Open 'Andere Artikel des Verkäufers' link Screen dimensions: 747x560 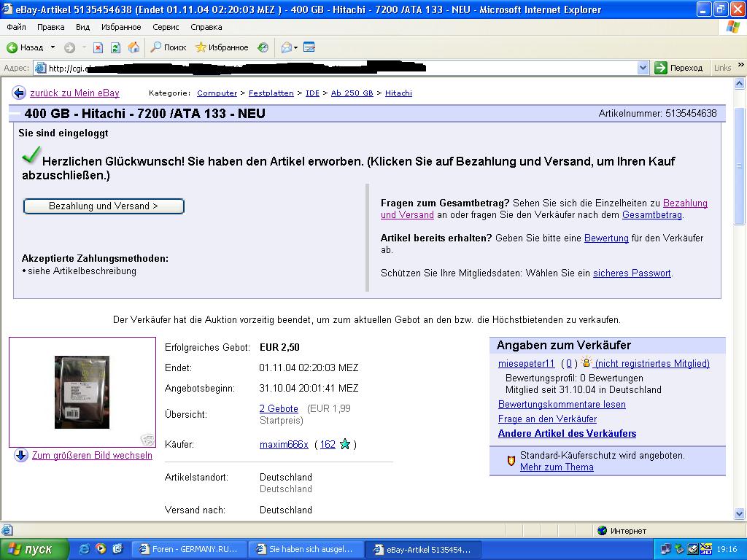pos(567,433)
